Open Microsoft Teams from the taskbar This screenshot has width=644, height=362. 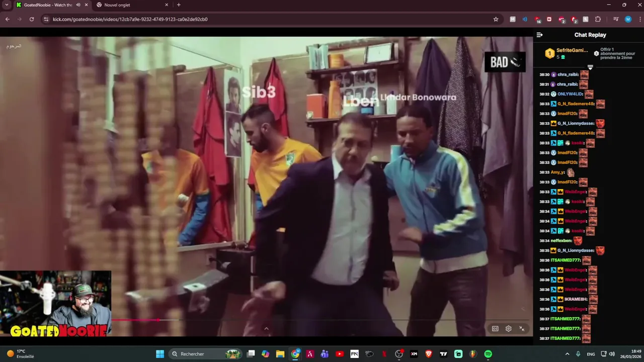click(x=325, y=354)
